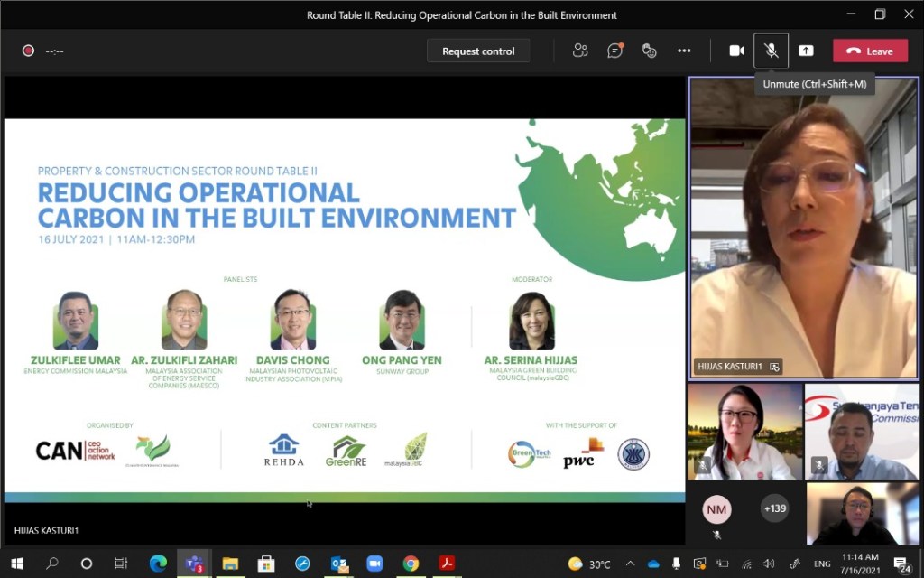Select the Hijas Kasturi1 speaker video tile

click(x=804, y=226)
